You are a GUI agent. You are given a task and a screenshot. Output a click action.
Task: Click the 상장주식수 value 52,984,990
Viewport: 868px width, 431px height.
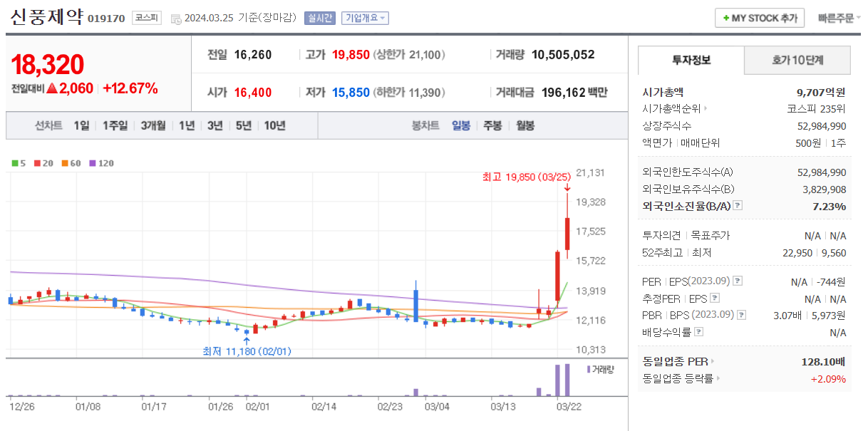tap(822, 126)
